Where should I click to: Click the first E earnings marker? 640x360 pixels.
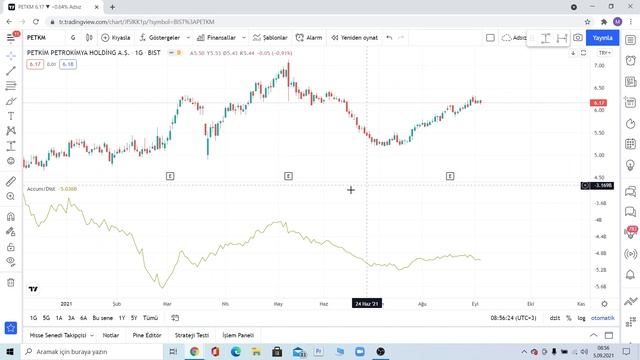[170, 176]
